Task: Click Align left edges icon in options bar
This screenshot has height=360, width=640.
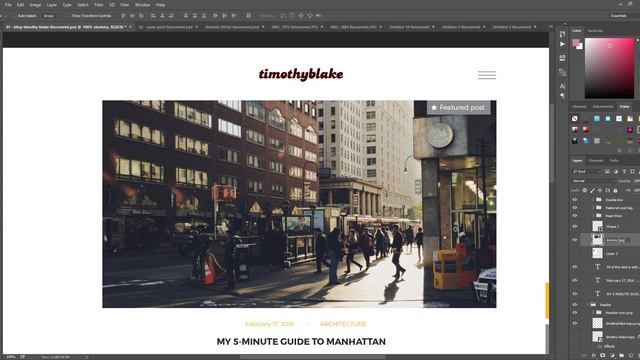Action: coord(153,16)
